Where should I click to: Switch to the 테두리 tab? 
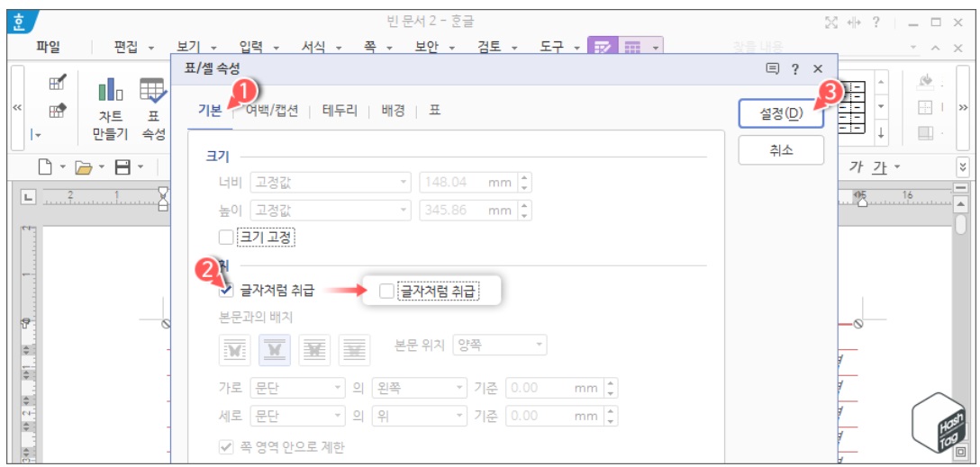340,112
